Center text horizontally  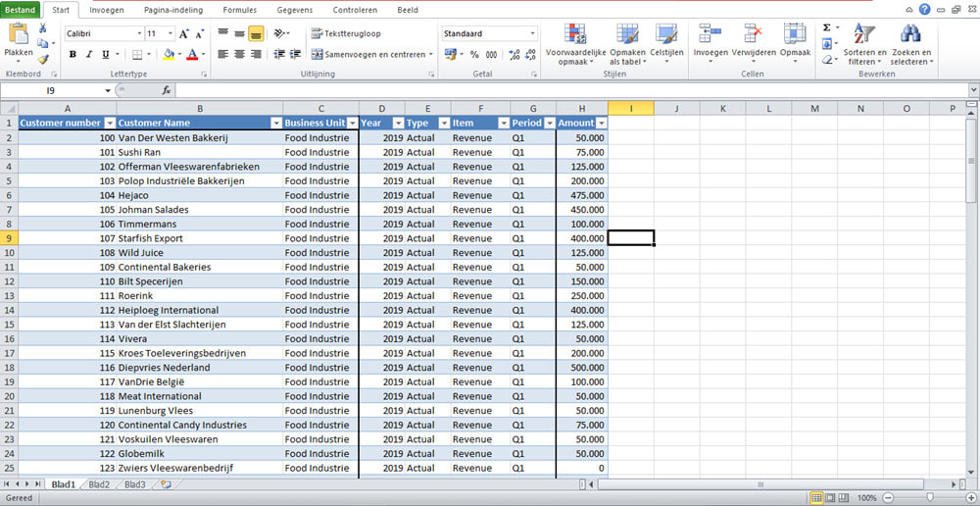[239, 54]
